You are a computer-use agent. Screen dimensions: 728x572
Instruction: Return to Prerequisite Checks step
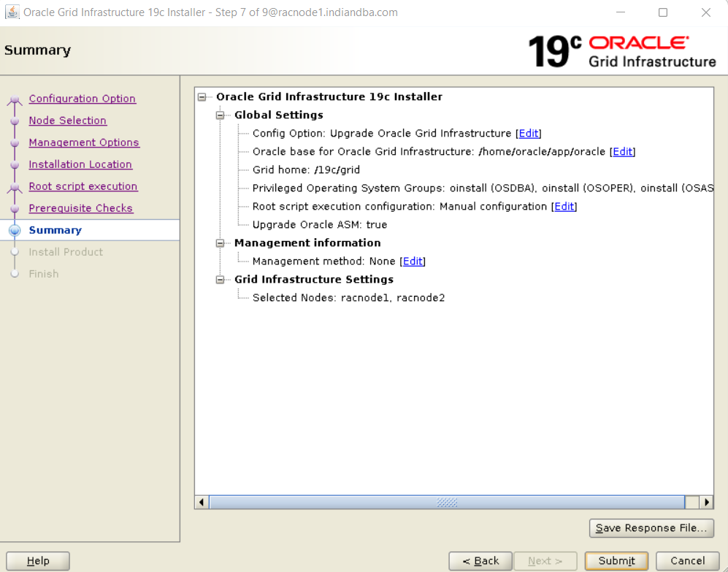click(81, 208)
